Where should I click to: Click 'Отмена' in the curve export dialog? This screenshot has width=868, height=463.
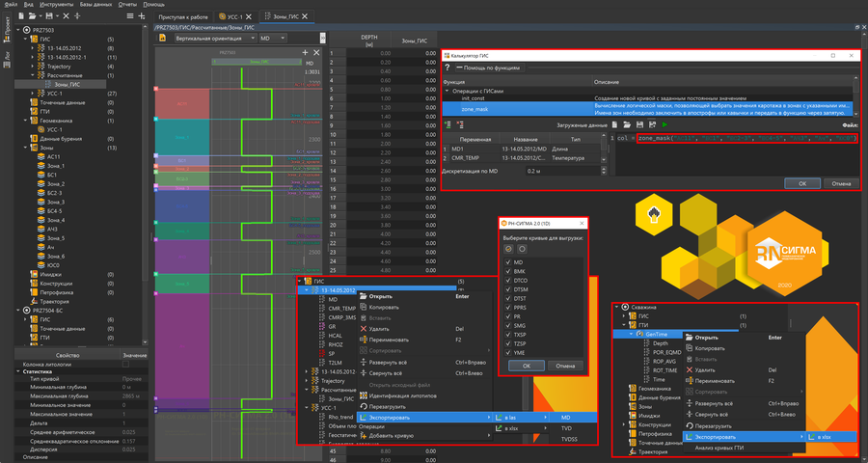coord(565,366)
